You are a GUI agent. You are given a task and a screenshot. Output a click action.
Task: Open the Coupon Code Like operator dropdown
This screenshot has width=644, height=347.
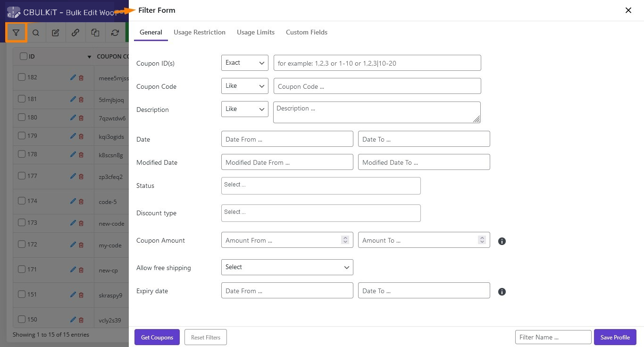pyautogui.click(x=244, y=86)
